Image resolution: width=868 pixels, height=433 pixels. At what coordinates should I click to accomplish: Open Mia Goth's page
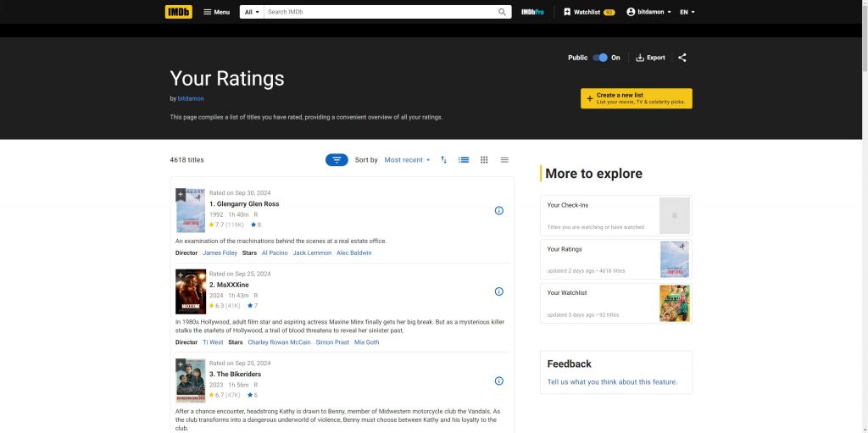[x=366, y=342]
